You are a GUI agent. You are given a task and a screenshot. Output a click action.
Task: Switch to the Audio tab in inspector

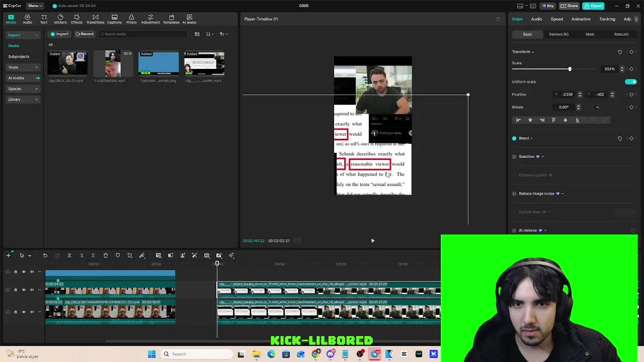(536, 19)
